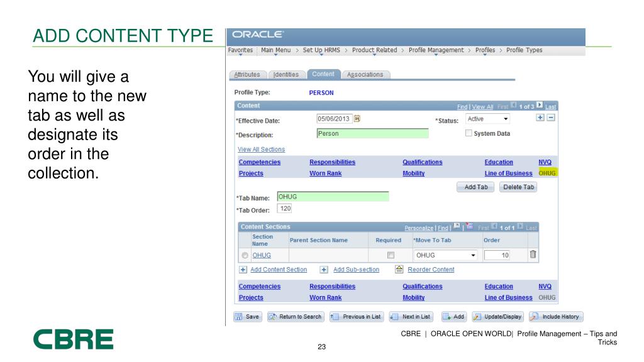The width and height of the screenshot is (644, 362).
Task: Click Next in List button
Action: (411, 317)
